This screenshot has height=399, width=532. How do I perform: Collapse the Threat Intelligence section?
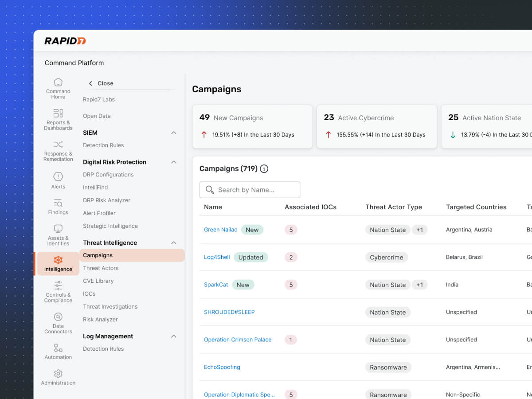coord(174,243)
